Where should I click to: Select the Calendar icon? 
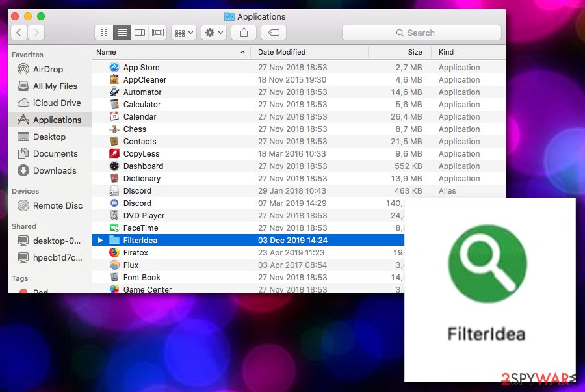(x=114, y=116)
